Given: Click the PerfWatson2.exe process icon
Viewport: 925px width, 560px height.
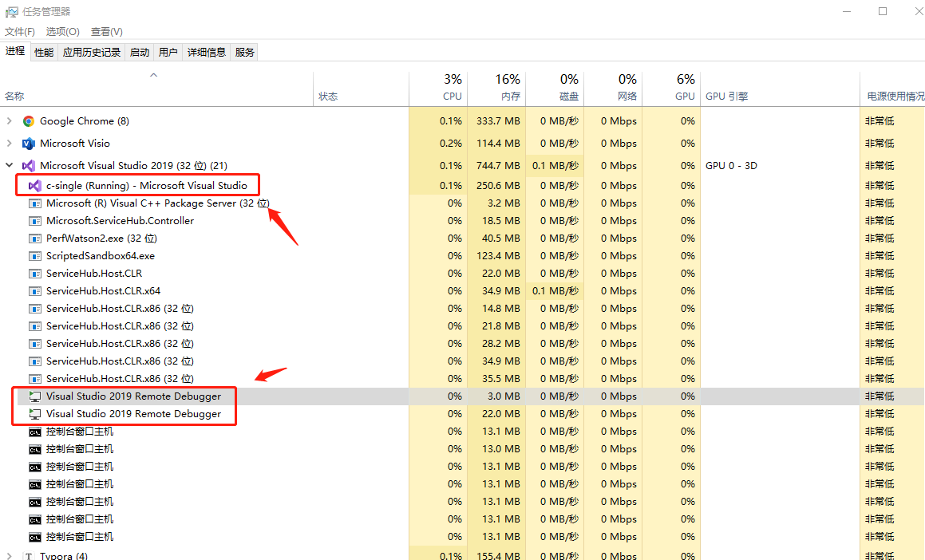Looking at the screenshot, I should [35, 239].
